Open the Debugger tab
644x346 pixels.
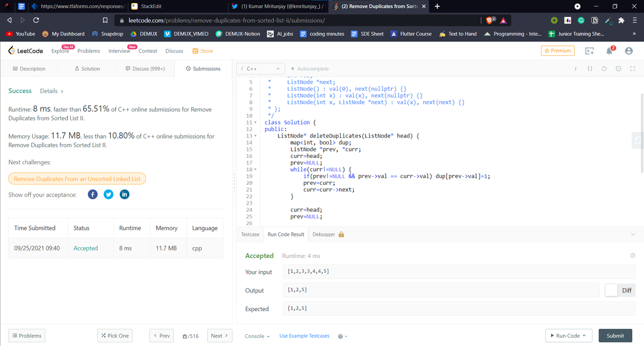click(328, 234)
